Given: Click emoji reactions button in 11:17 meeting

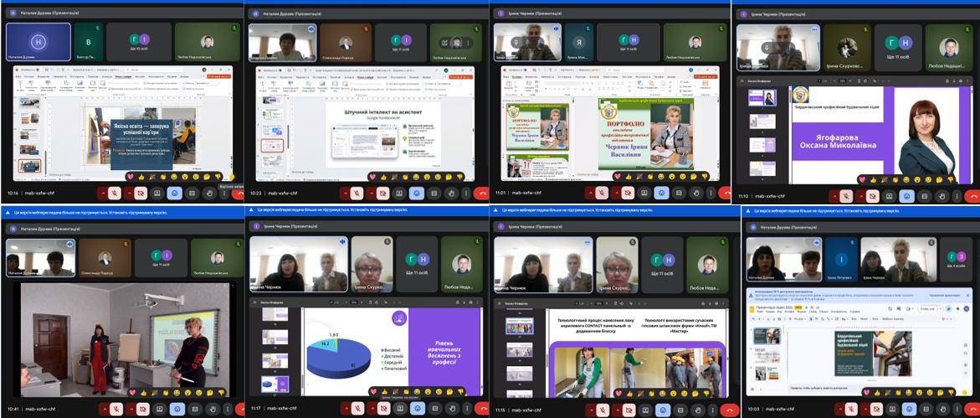Looking at the screenshot, I should click(x=418, y=408).
